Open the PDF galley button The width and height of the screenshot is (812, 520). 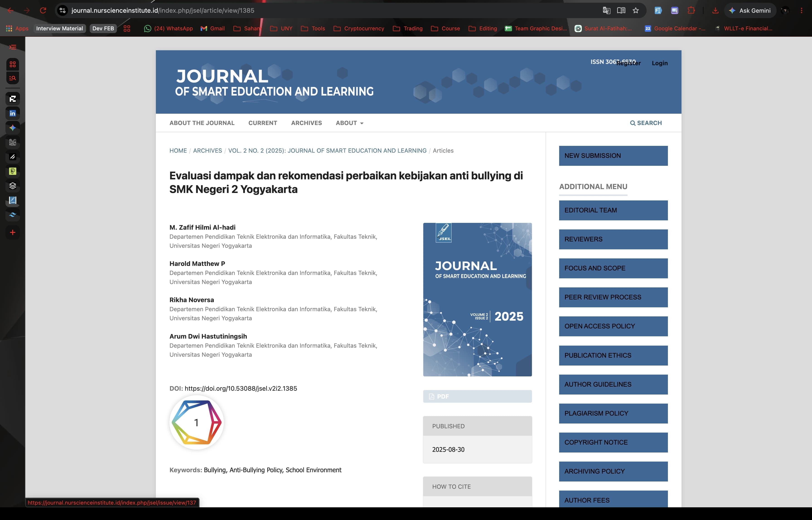[477, 396]
